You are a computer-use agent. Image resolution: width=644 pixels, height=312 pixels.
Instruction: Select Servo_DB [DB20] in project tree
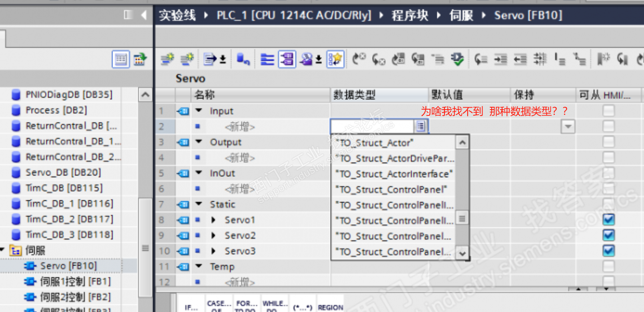63,172
